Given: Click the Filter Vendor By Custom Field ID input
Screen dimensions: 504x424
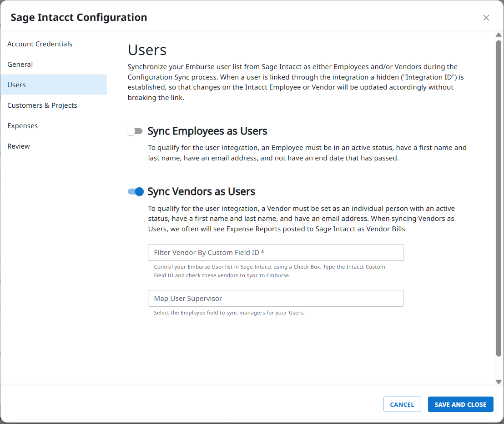Looking at the screenshot, I should [x=275, y=252].
